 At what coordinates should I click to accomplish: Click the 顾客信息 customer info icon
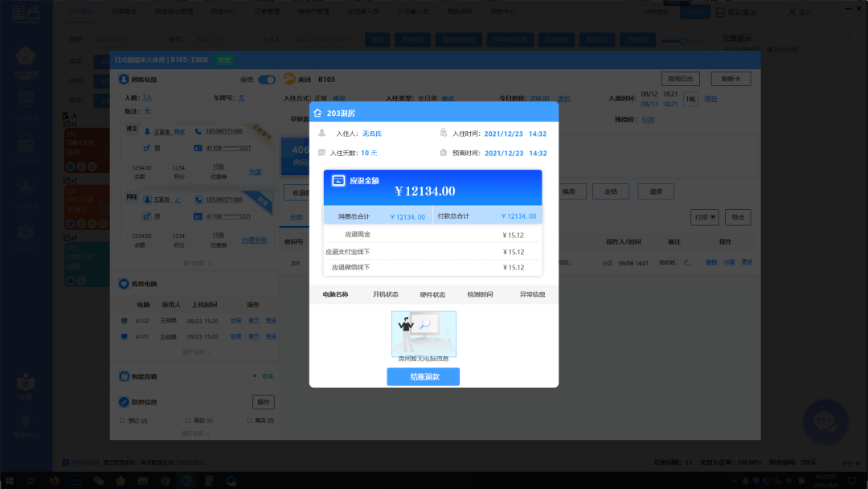click(124, 80)
